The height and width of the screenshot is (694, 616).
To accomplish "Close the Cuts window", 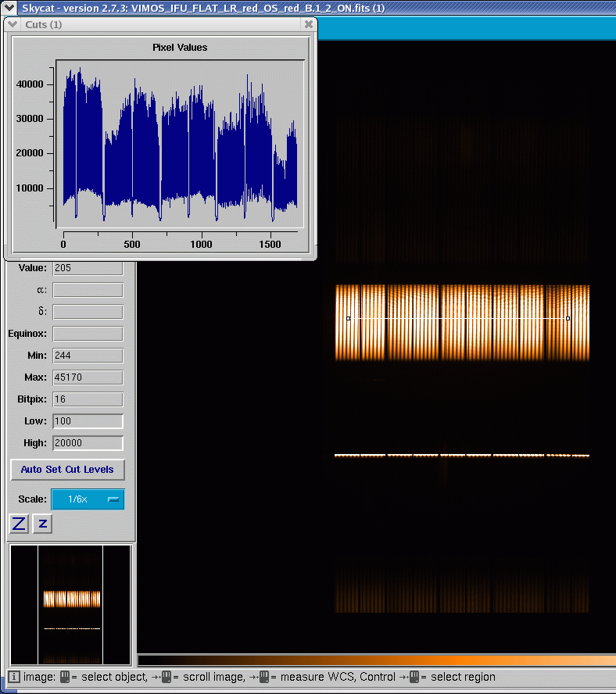I will point(309,24).
